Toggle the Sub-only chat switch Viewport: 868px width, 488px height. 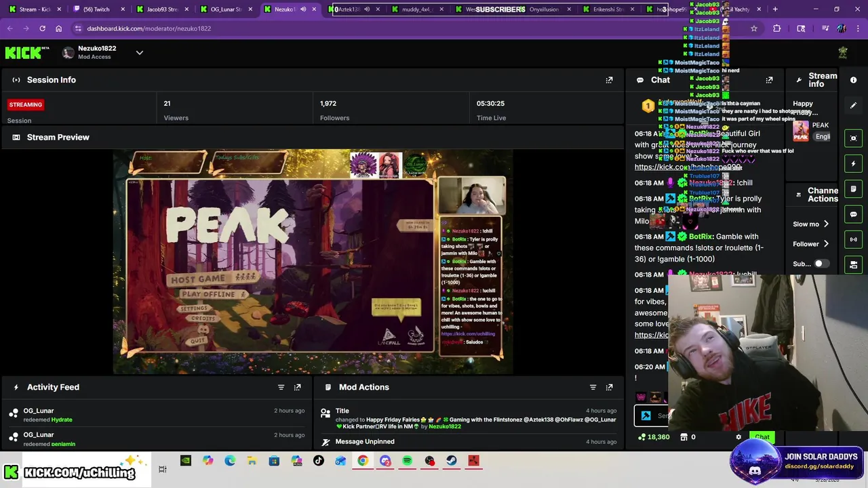click(x=822, y=264)
